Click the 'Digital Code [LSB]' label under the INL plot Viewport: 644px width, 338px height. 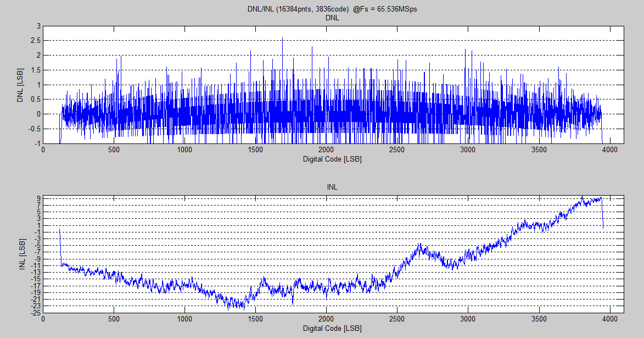pyautogui.click(x=332, y=329)
